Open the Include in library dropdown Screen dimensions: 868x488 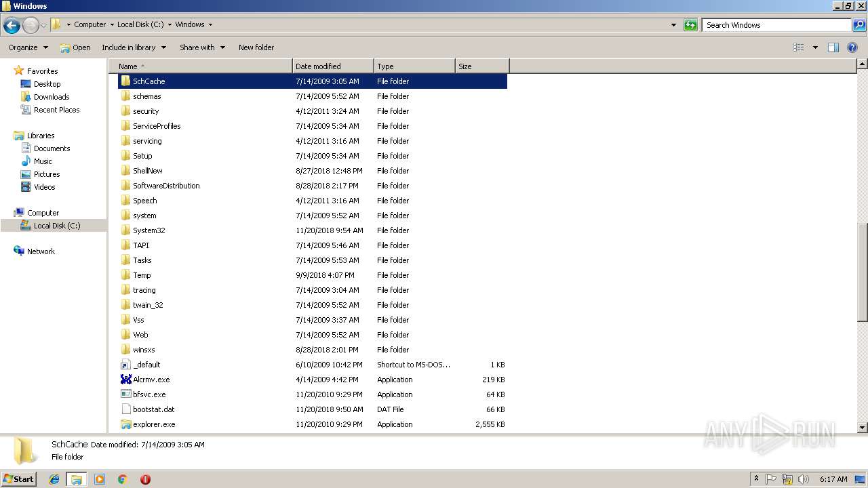134,47
